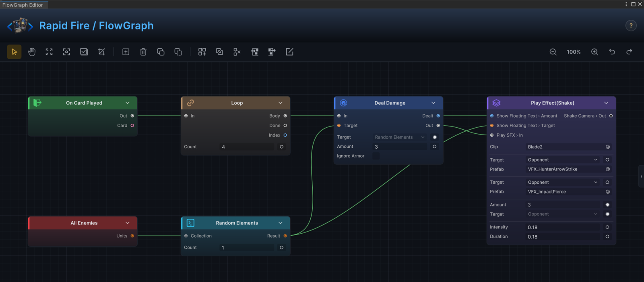
Task: Click the trash delete icon
Action: point(143,52)
